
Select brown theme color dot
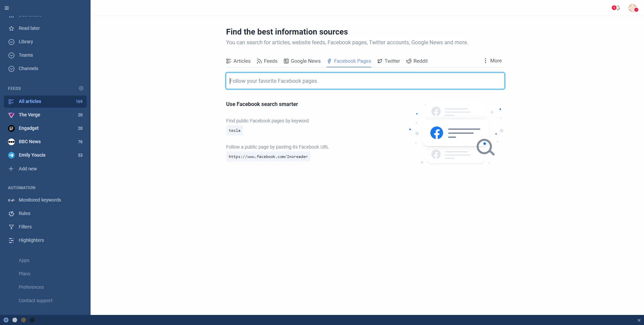point(23,320)
